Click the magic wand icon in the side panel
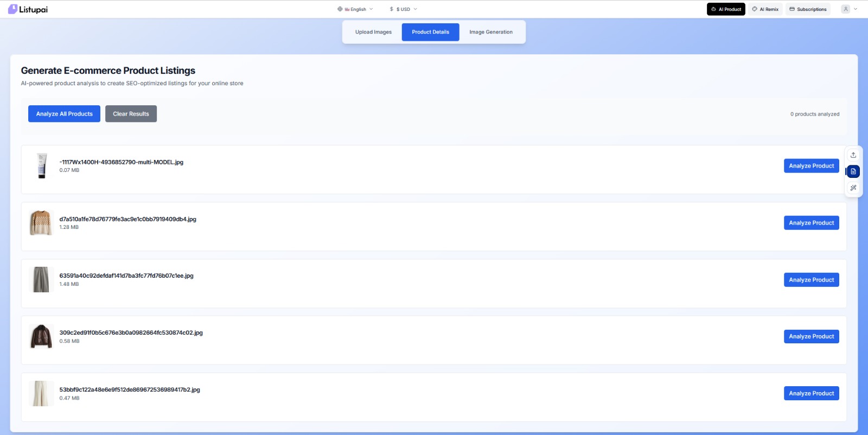 [853, 188]
